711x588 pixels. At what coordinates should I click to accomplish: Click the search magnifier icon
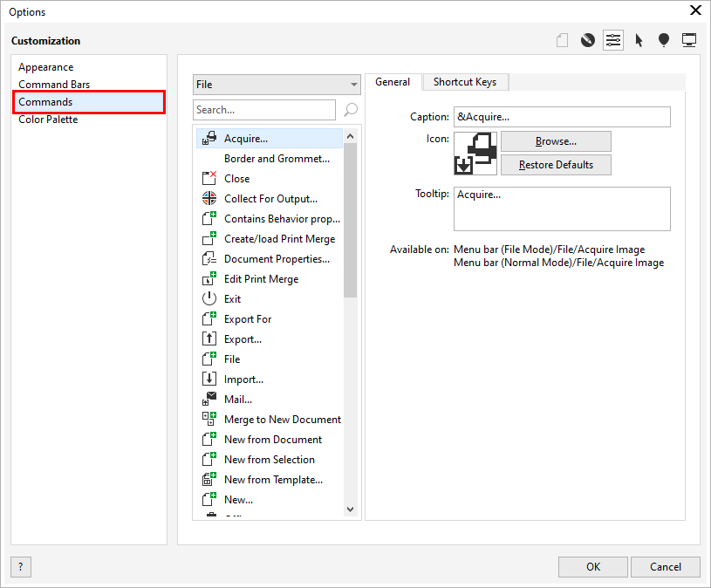(x=351, y=110)
